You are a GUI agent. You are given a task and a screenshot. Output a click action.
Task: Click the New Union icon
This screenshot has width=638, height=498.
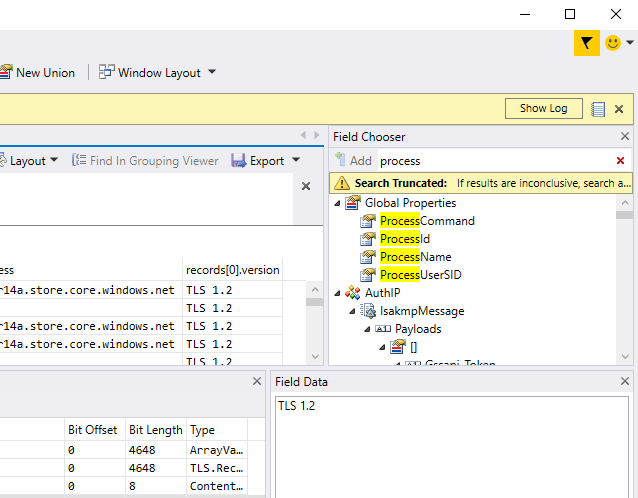coord(6,72)
